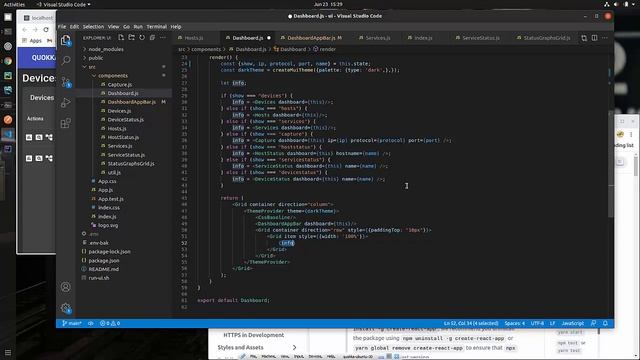
Task: Open package-lock.json in Explorer
Action: coord(109,251)
